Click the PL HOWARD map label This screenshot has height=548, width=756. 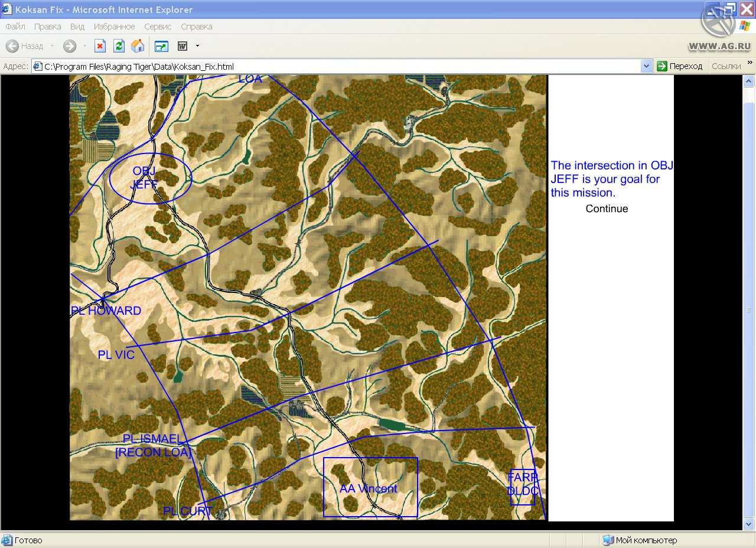tap(106, 311)
